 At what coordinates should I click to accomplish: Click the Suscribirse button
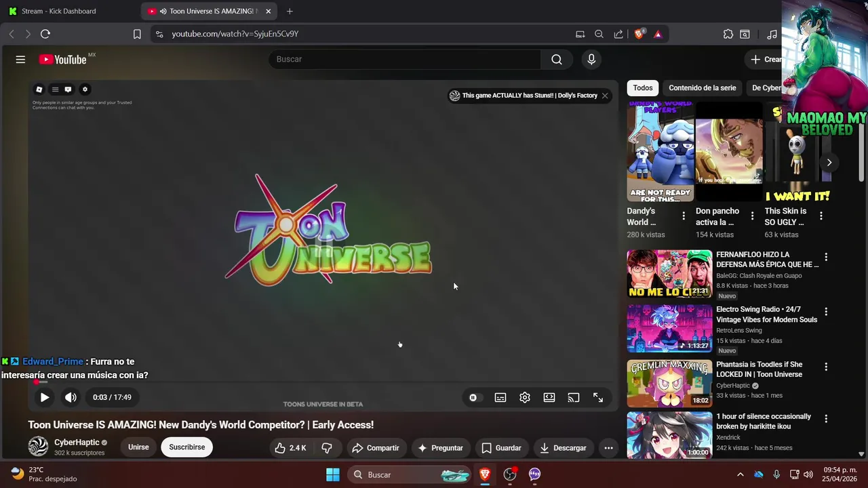186,447
